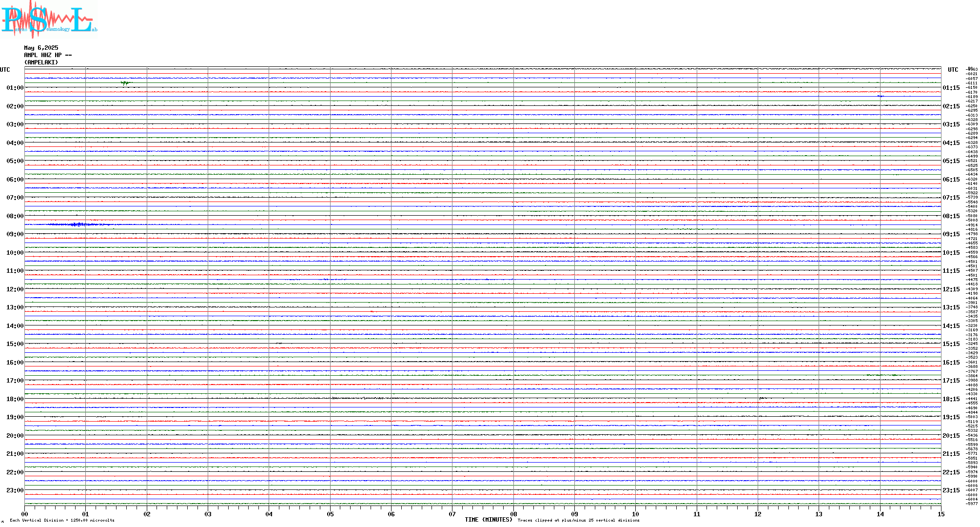980x527 pixels.
Task: Click the 11:00 hour label
Action: click(x=15, y=271)
